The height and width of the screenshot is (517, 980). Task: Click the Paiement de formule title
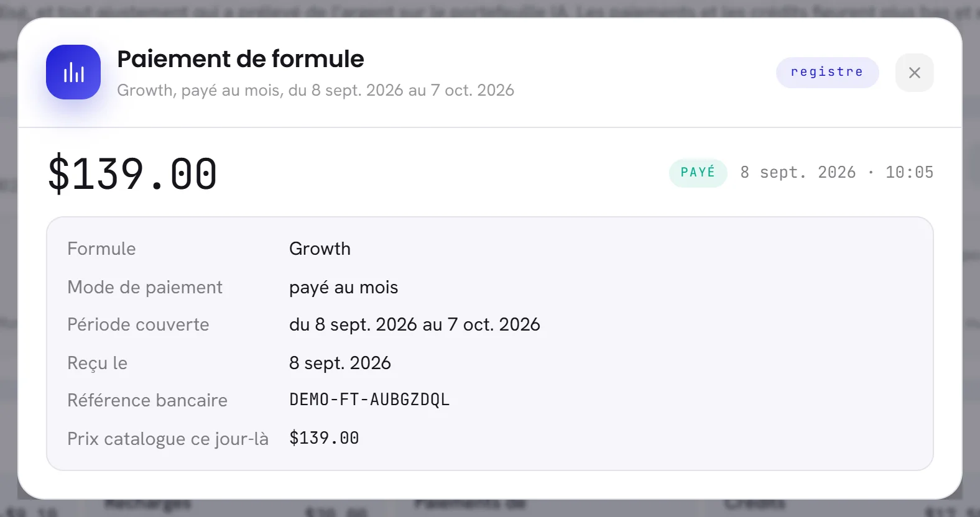241,59
